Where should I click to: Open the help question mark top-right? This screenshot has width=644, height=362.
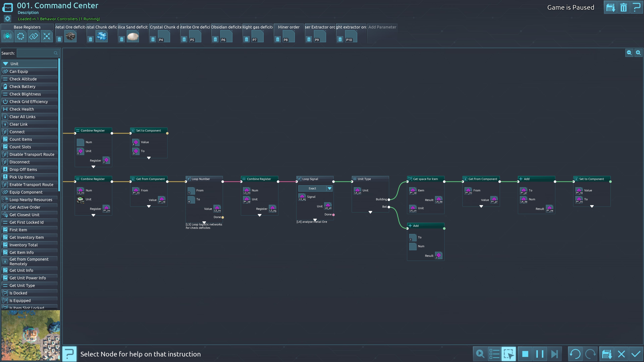click(636, 8)
